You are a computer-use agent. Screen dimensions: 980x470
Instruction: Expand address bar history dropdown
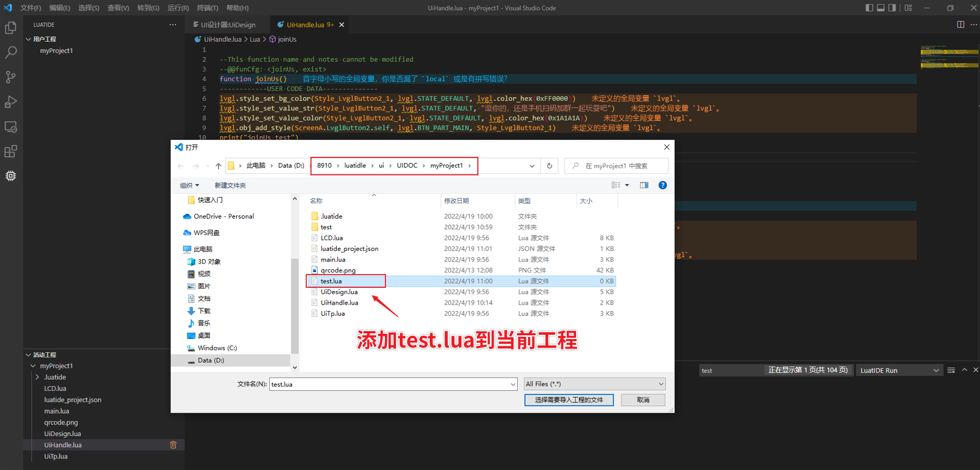click(x=532, y=166)
